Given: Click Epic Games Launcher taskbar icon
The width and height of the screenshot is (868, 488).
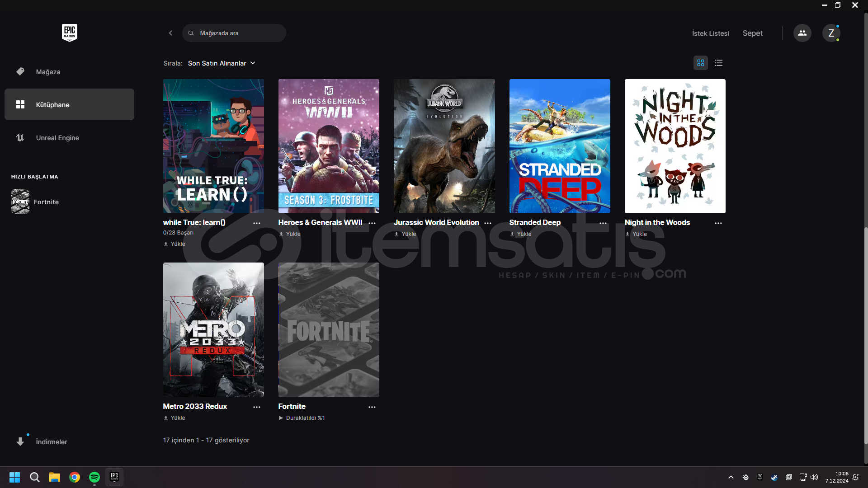Looking at the screenshot, I should coord(114,477).
